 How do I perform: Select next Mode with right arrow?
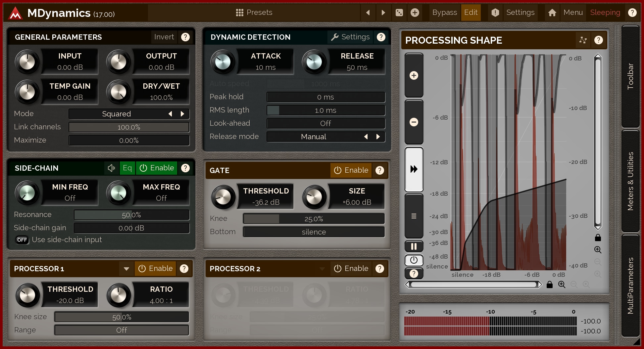[x=182, y=114]
